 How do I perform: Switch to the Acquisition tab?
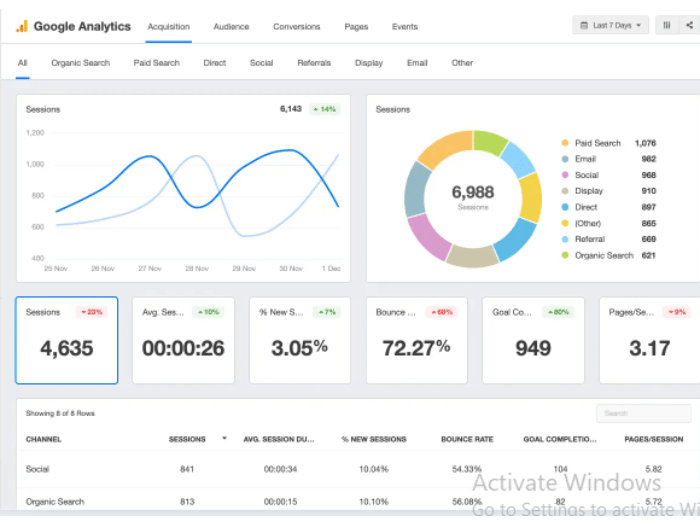coord(169,27)
